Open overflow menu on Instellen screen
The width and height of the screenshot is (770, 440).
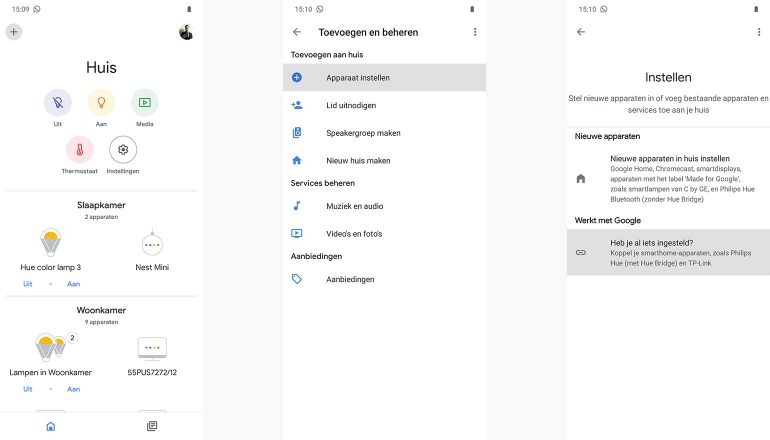[758, 32]
